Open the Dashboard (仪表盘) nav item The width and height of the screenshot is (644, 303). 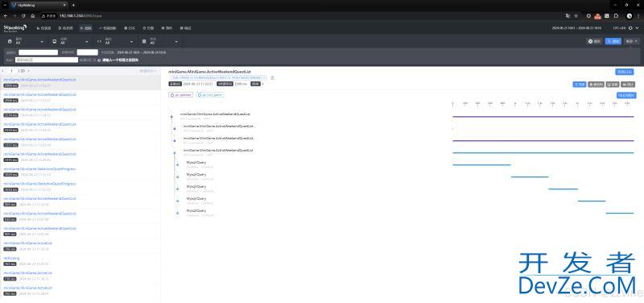44,28
